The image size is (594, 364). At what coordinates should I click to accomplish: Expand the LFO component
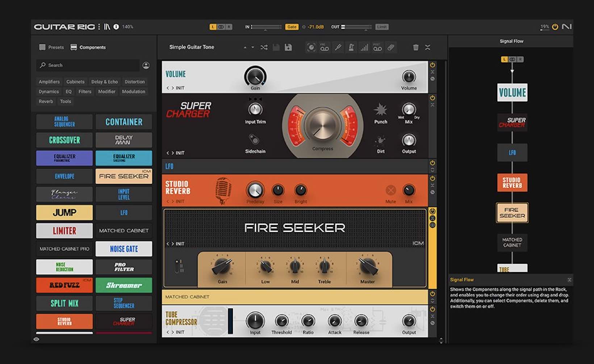tap(432, 170)
